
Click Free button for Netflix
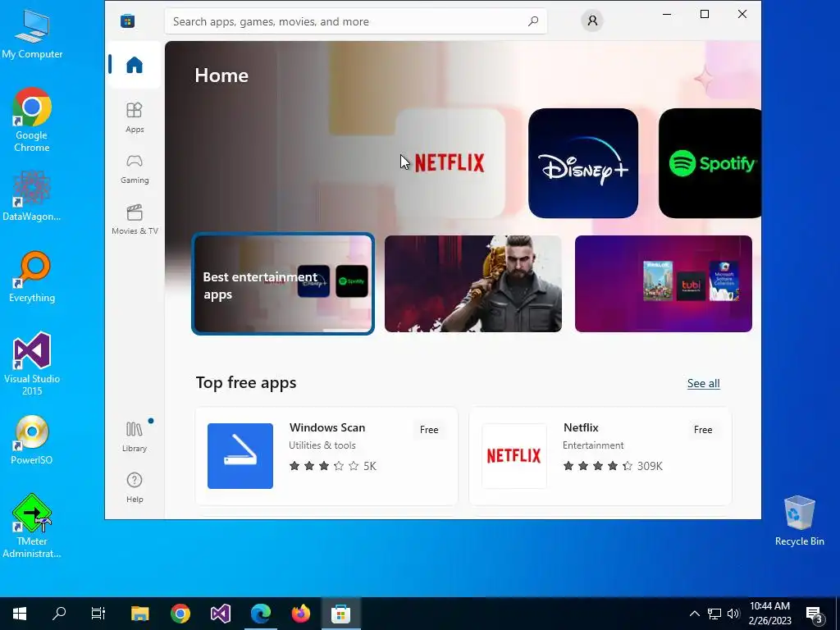point(703,430)
